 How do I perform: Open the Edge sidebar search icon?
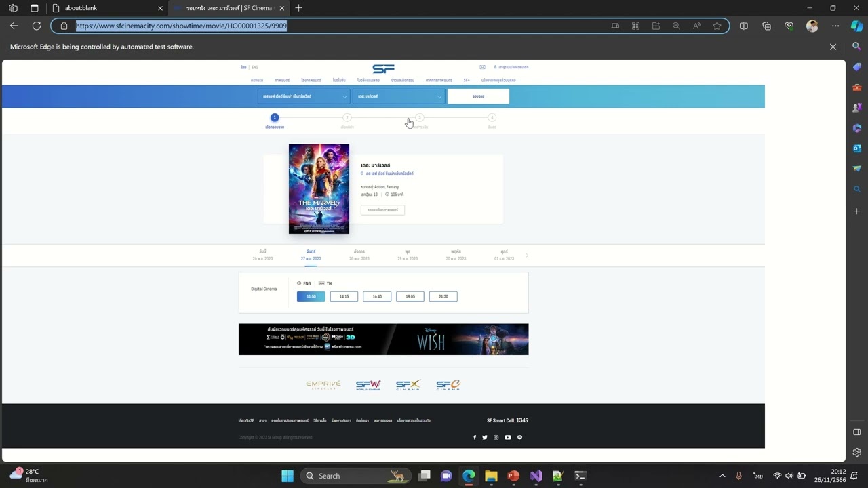tap(856, 46)
